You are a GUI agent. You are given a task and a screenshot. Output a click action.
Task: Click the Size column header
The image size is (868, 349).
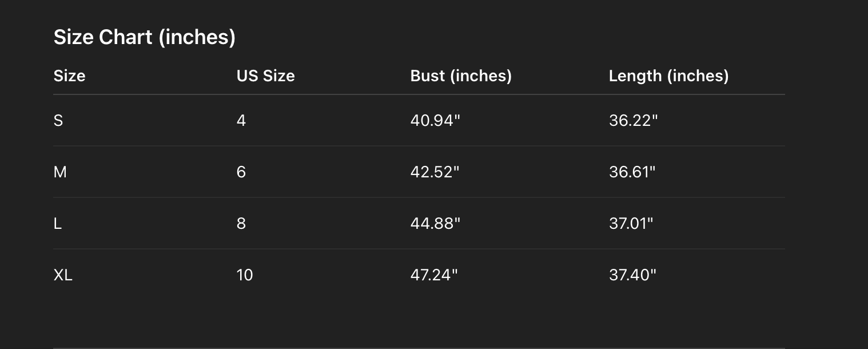pyautogui.click(x=69, y=76)
